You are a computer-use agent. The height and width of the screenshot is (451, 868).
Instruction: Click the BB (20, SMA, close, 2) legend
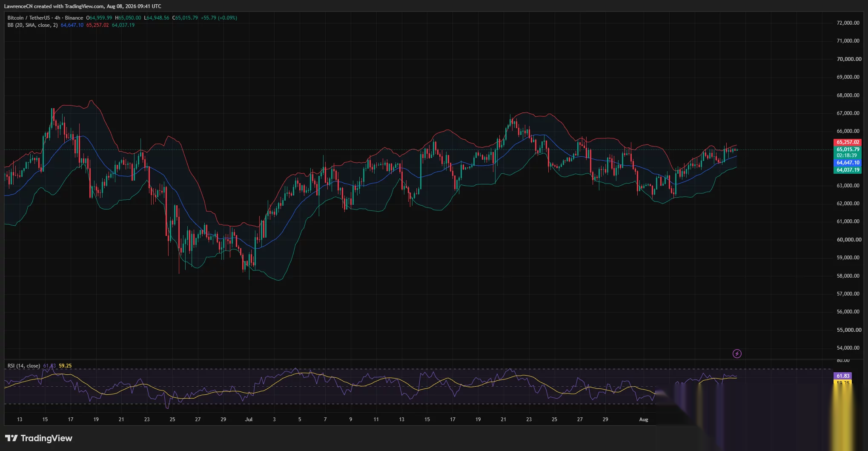click(32, 25)
